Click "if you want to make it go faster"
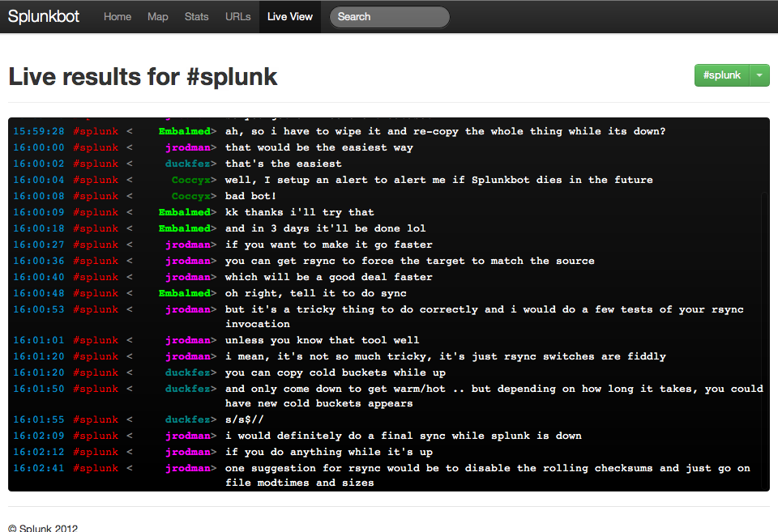Viewport: 778px width, 532px height. coord(328,245)
